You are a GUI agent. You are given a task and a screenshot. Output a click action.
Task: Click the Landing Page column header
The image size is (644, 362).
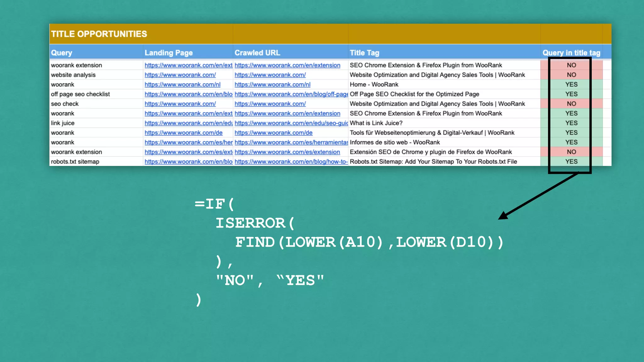click(x=188, y=52)
